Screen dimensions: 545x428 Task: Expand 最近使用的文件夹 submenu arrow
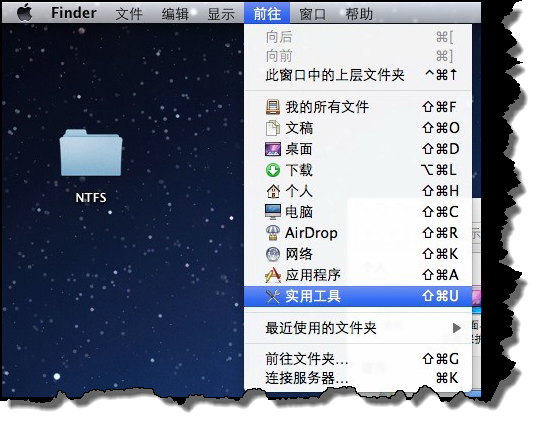coord(457,328)
